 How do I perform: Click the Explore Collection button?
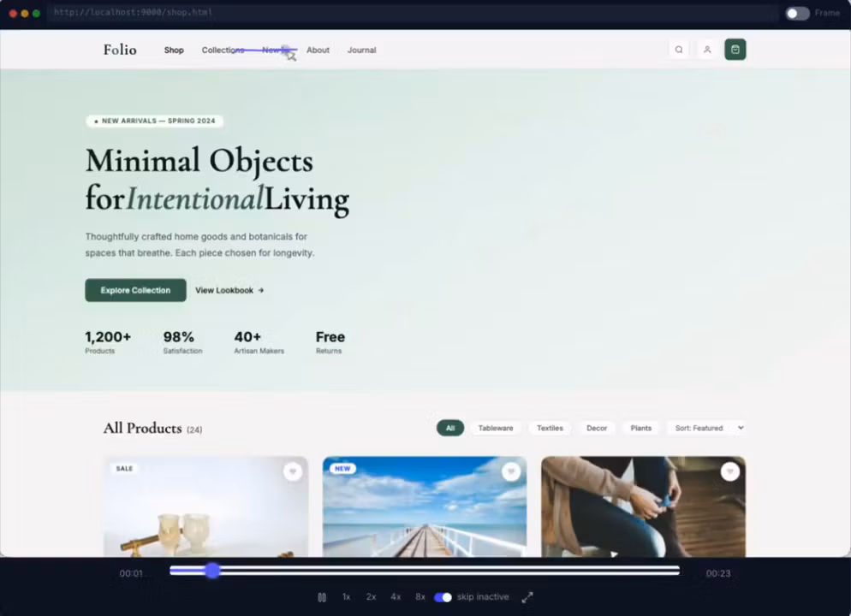point(135,290)
